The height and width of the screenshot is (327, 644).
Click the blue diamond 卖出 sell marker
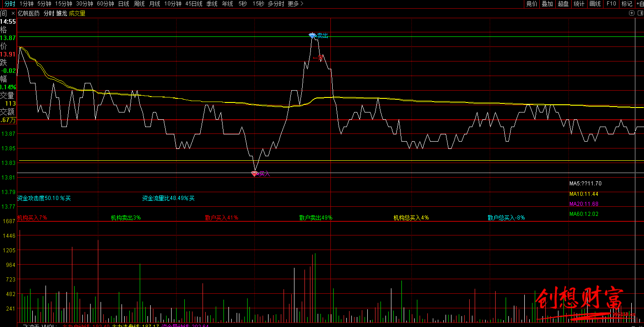pyautogui.click(x=312, y=36)
